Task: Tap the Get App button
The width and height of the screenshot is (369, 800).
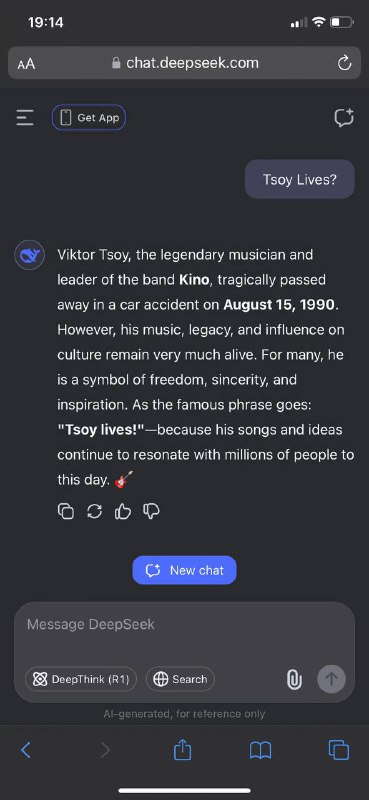Action: [x=89, y=118]
